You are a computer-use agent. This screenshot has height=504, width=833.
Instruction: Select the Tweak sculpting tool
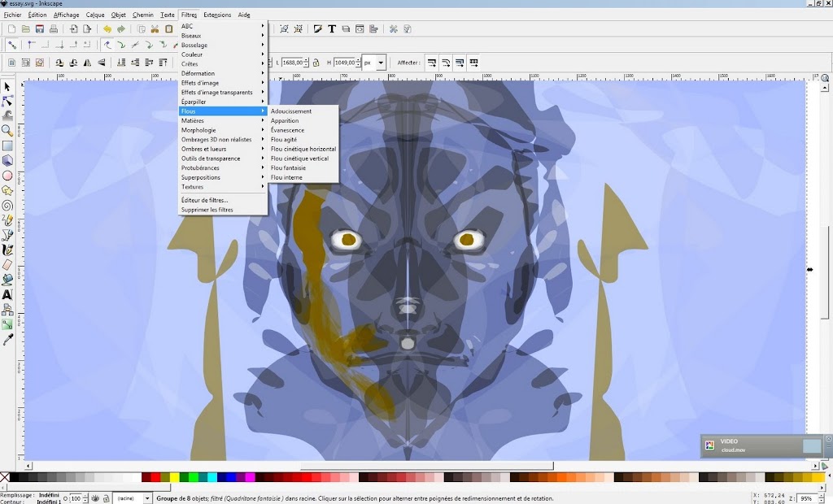pyautogui.click(x=7, y=115)
